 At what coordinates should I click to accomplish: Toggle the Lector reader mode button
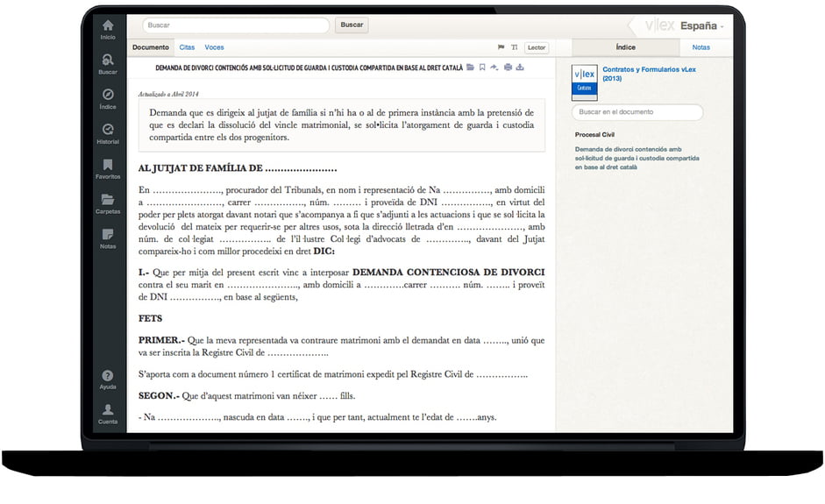(537, 47)
